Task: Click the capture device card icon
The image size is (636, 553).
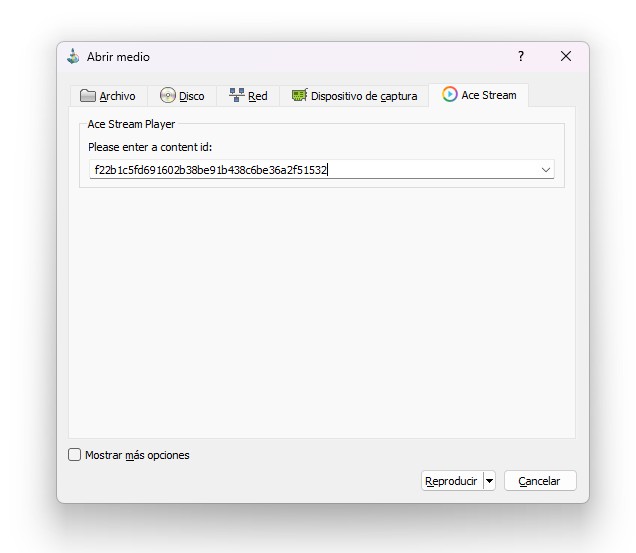Action: pos(299,96)
